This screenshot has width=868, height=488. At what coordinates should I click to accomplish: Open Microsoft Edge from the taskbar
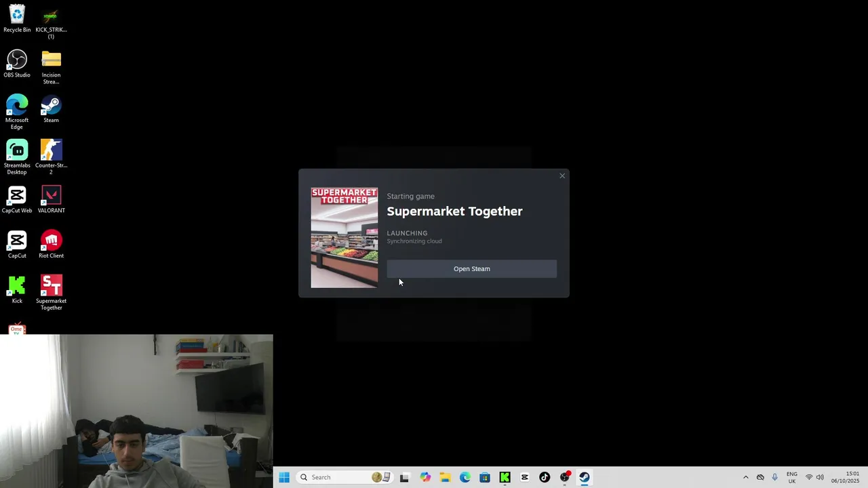tap(465, 477)
